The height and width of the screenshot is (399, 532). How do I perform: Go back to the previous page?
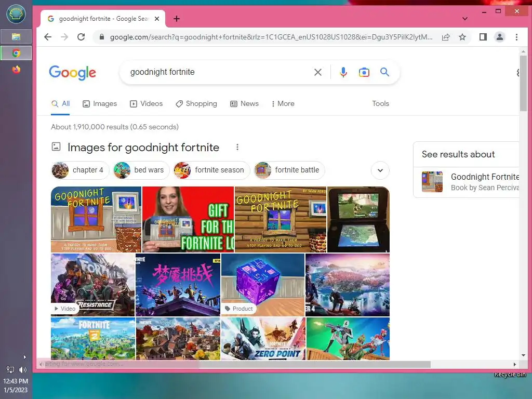[x=48, y=37]
